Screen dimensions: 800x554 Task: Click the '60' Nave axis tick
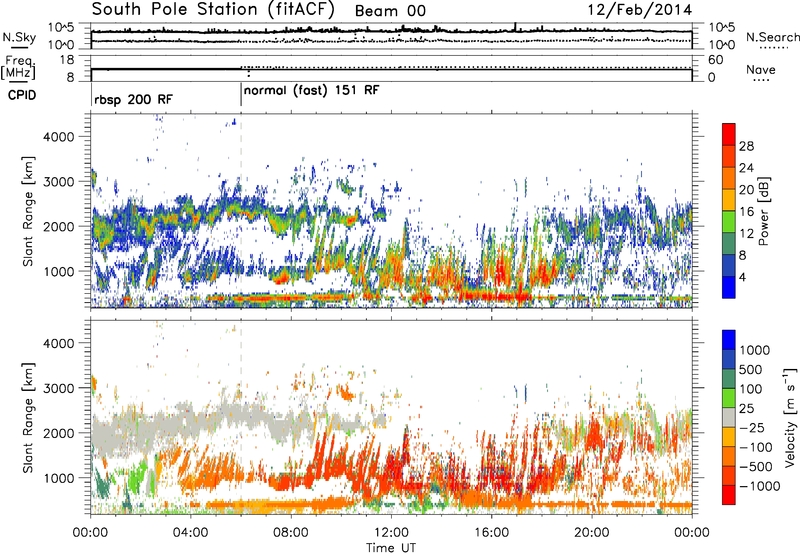(x=715, y=60)
